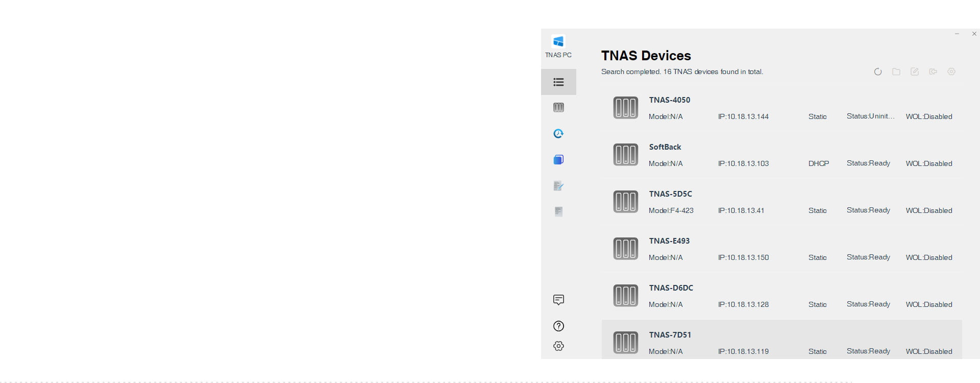Select the TNAS-4050 device row

point(781,108)
